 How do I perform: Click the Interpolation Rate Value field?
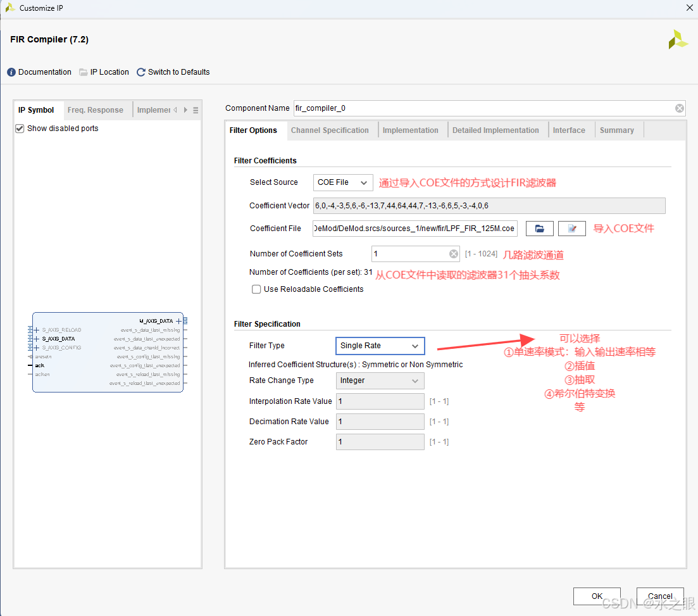coord(380,401)
